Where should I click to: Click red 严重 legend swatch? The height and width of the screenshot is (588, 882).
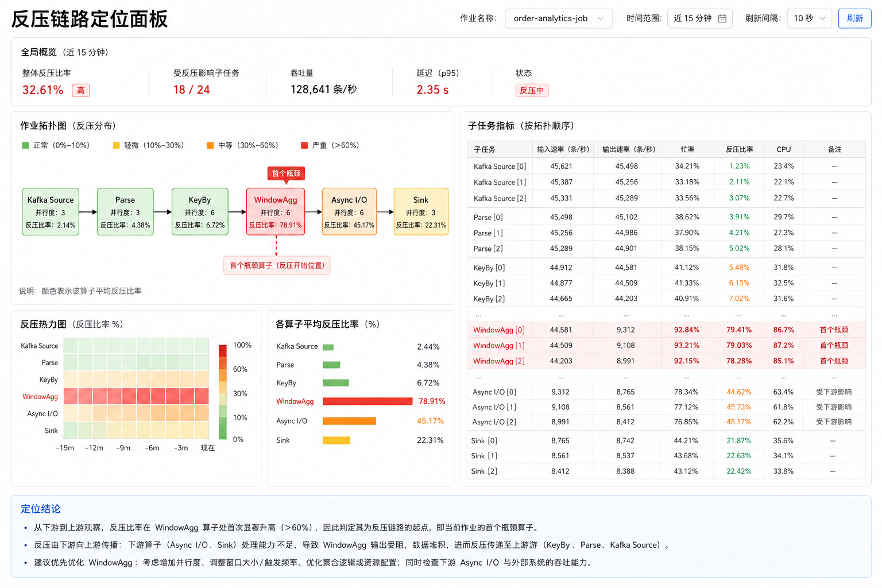(304, 145)
